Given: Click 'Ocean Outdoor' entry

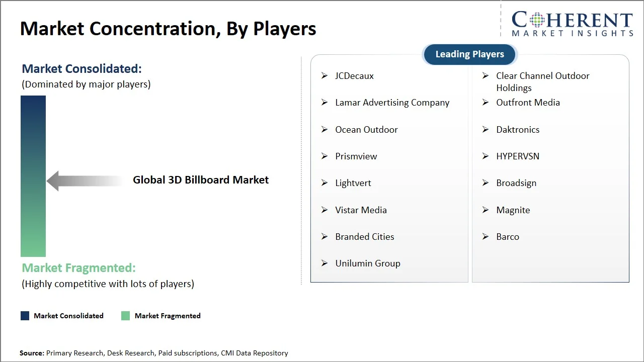Looking at the screenshot, I should [366, 130].
